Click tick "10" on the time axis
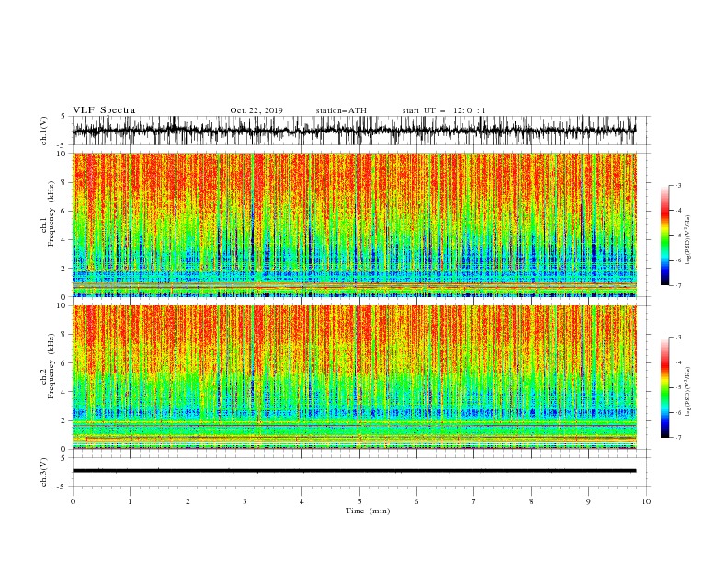 coord(646,501)
